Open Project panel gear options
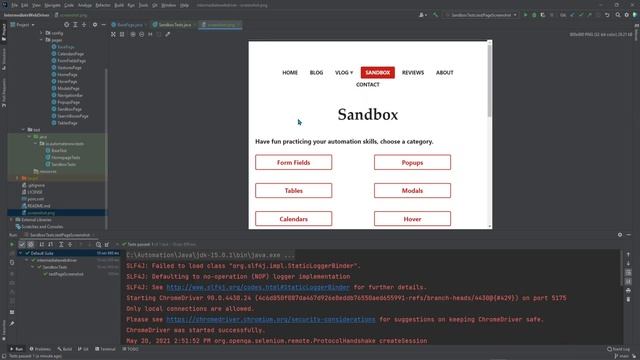Screen dimensions: 640x360 [x=95, y=25]
